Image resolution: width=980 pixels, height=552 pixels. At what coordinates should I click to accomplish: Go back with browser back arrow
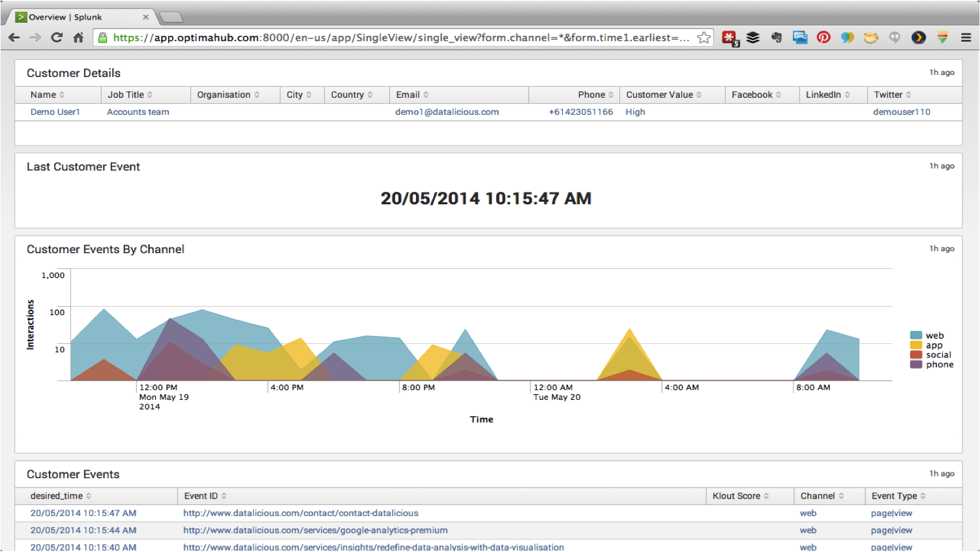(14, 38)
